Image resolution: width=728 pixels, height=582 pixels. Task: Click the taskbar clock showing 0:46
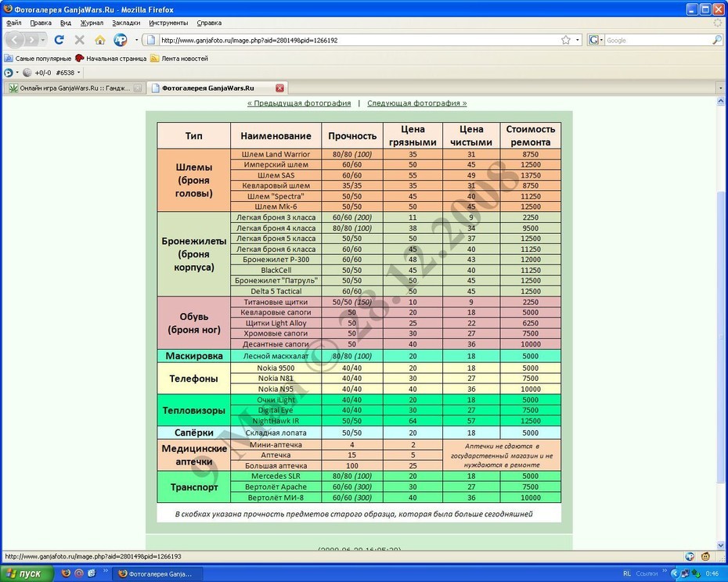[712, 574]
